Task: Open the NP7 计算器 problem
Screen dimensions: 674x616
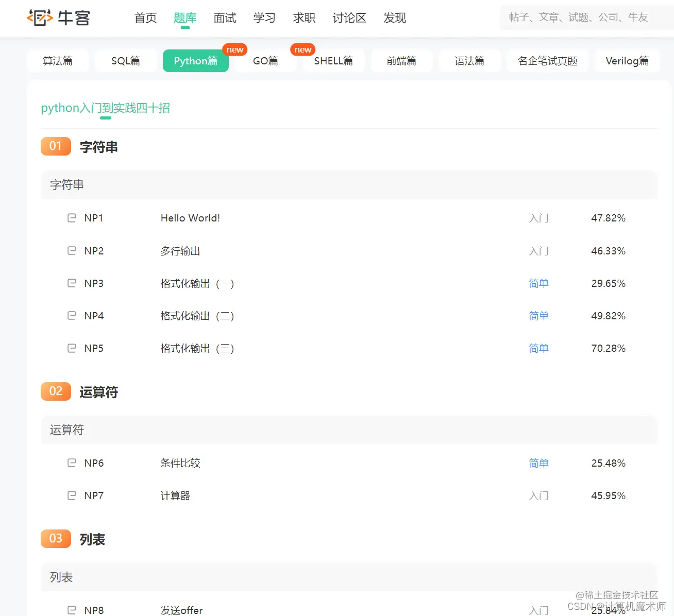Action: point(175,495)
